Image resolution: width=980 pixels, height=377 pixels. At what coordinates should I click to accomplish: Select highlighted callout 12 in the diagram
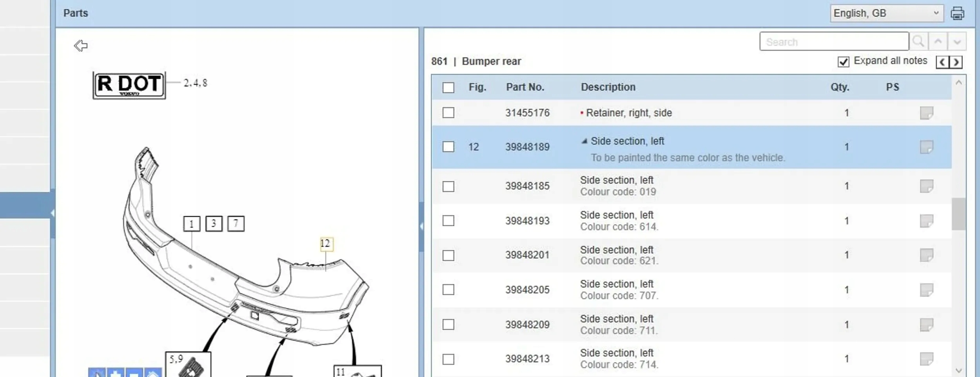point(326,244)
